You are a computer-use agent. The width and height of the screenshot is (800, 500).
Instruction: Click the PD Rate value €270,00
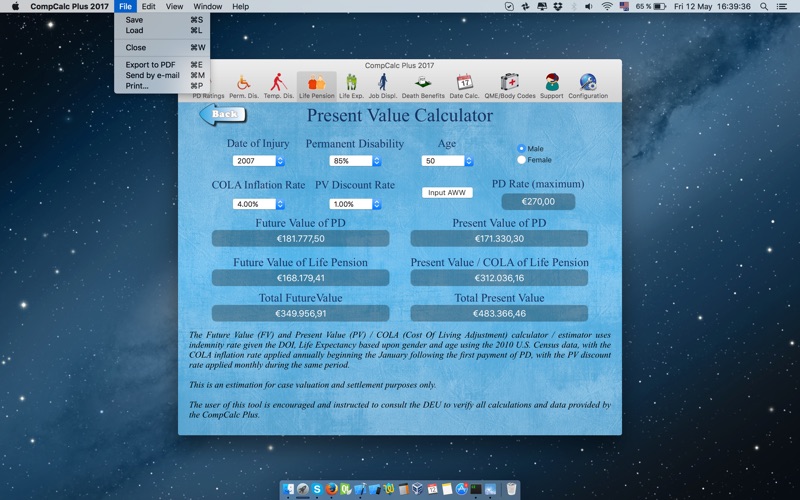(538, 202)
